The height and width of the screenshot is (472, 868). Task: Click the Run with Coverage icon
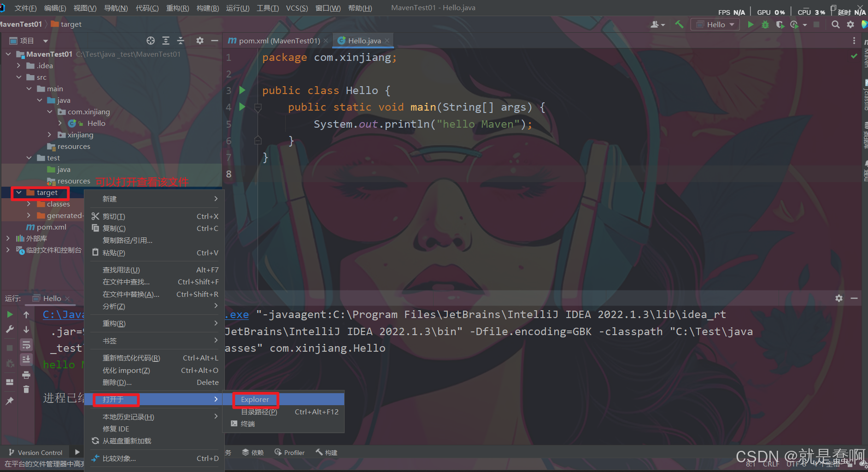click(780, 24)
